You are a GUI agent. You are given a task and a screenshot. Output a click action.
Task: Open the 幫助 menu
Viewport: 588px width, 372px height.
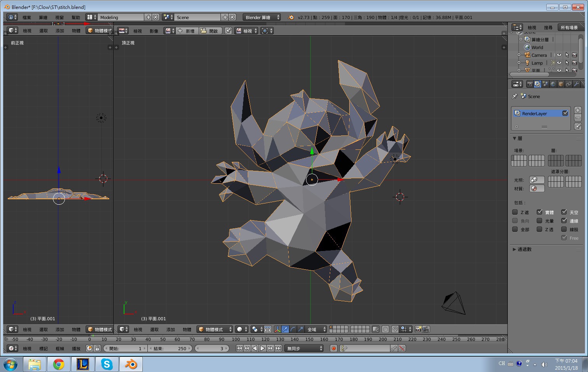click(x=75, y=17)
